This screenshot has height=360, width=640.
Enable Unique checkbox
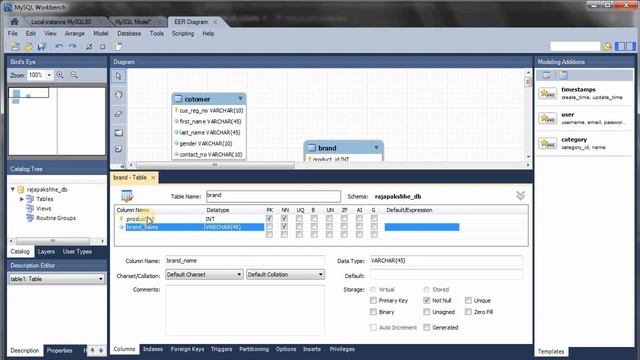468,300
